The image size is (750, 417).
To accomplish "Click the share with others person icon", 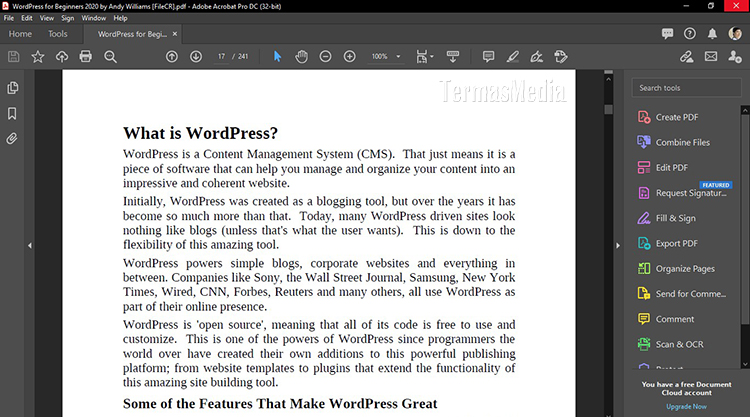I will pyautogui.click(x=735, y=57).
